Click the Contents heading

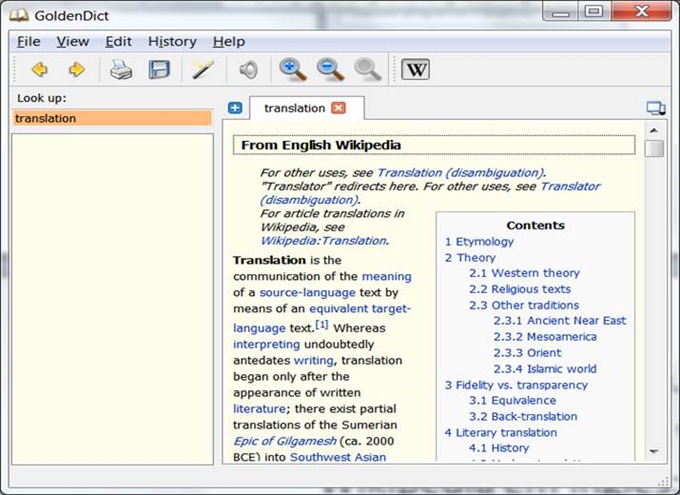(x=536, y=225)
